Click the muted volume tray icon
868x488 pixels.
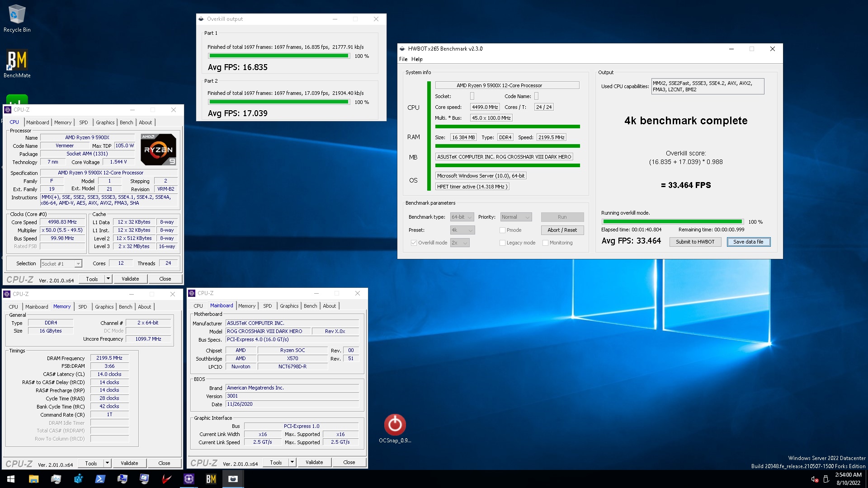[x=815, y=479]
